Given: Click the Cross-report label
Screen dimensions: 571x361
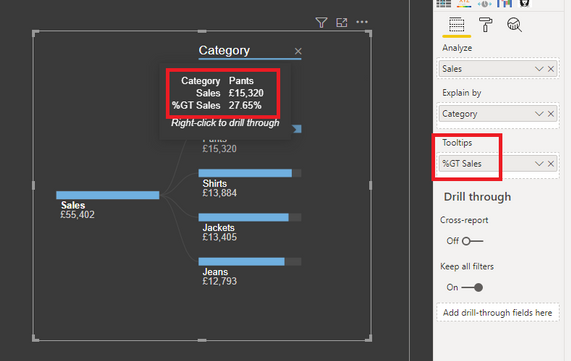Looking at the screenshot, I should (464, 220).
